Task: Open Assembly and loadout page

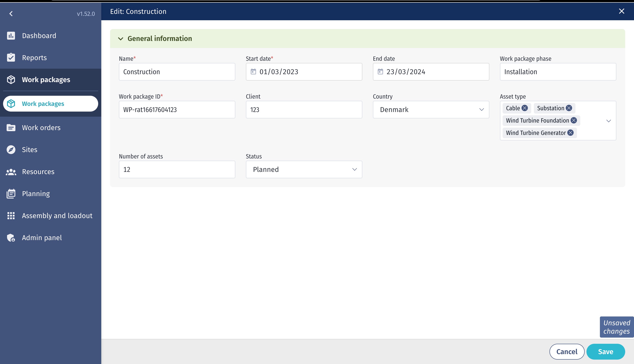Action: pyautogui.click(x=50, y=215)
